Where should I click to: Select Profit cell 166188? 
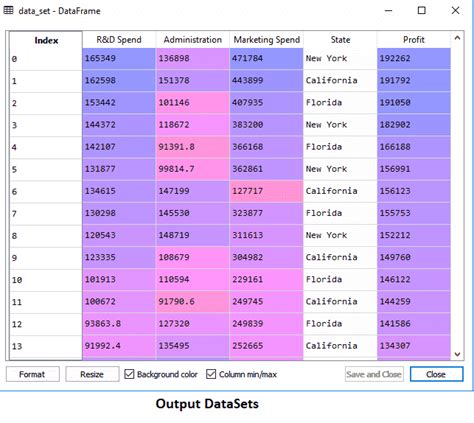(x=414, y=147)
